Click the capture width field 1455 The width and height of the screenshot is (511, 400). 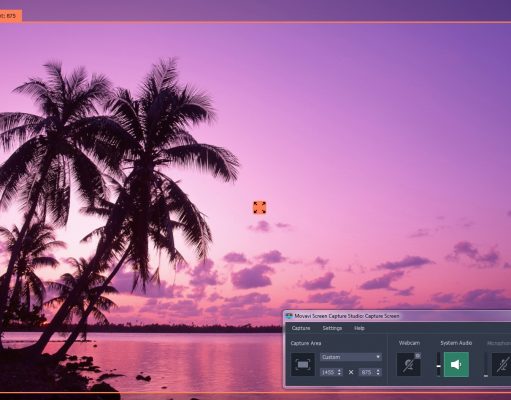pos(328,372)
